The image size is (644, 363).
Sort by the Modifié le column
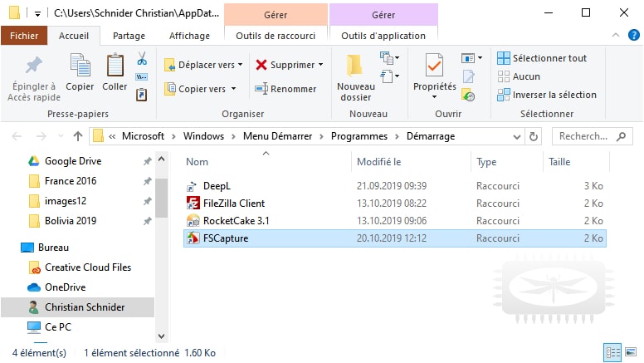pyautogui.click(x=378, y=162)
